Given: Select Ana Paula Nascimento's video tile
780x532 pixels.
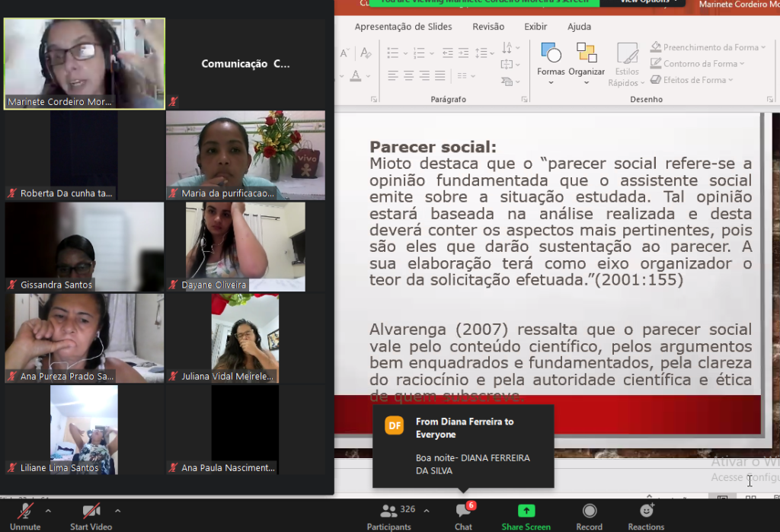Looking at the screenshot, I should click(x=246, y=429).
